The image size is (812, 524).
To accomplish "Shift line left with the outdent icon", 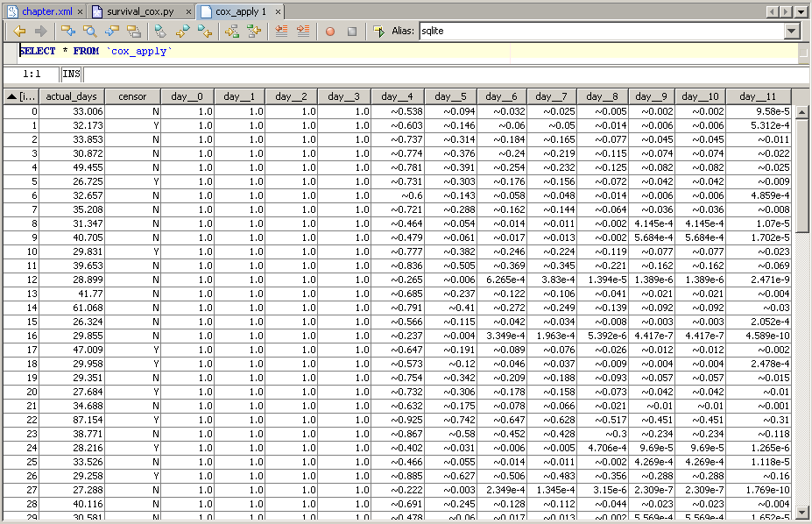I will [x=281, y=31].
